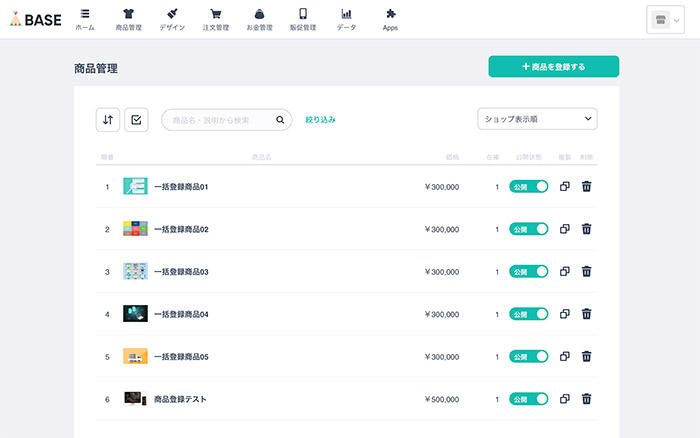Viewport: 700px width, 438px height.
Task: Toggle 公開 switch for 商品登録テスト
Action: point(529,399)
